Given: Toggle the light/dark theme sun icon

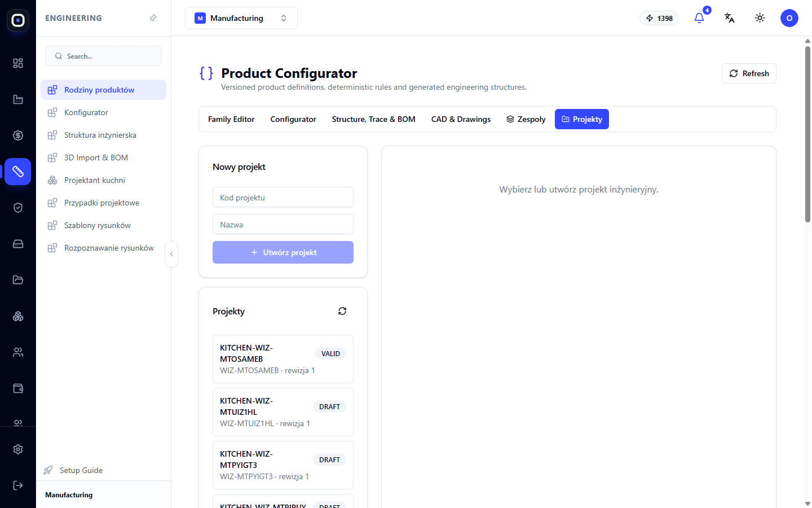Looking at the screenshot, I should (x=760, y=18).
